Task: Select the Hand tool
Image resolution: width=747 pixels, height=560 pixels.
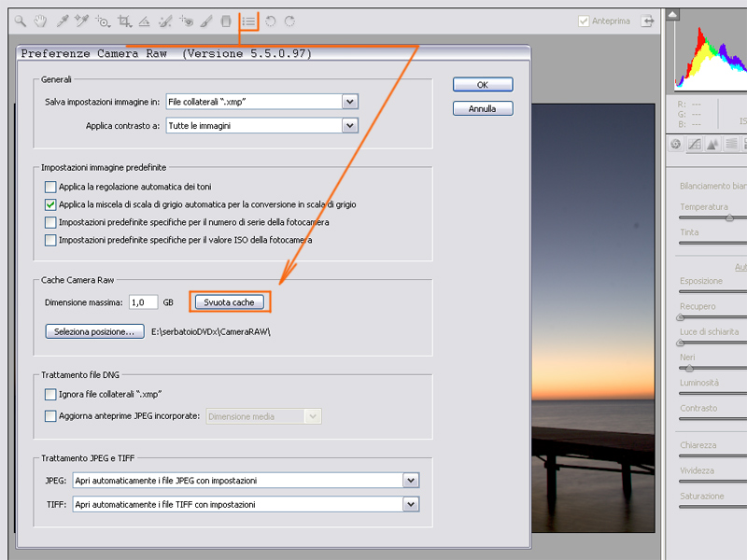Action: pyautogui.click(x=40, y=21)
